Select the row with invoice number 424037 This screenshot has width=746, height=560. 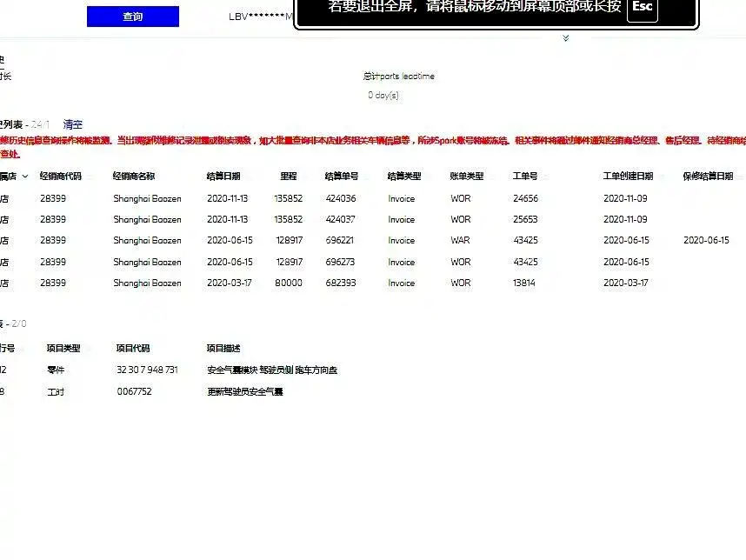pyautogui.click(x=373, y=219)
